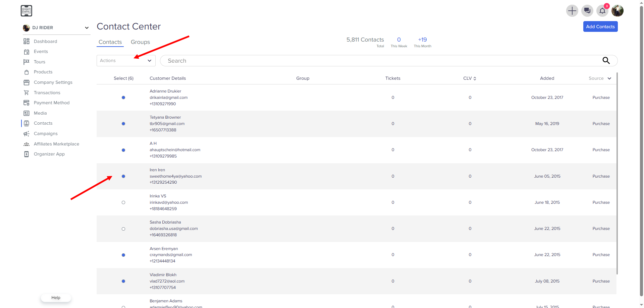
Task: Click the Add Contacts button
Action: 600,26
